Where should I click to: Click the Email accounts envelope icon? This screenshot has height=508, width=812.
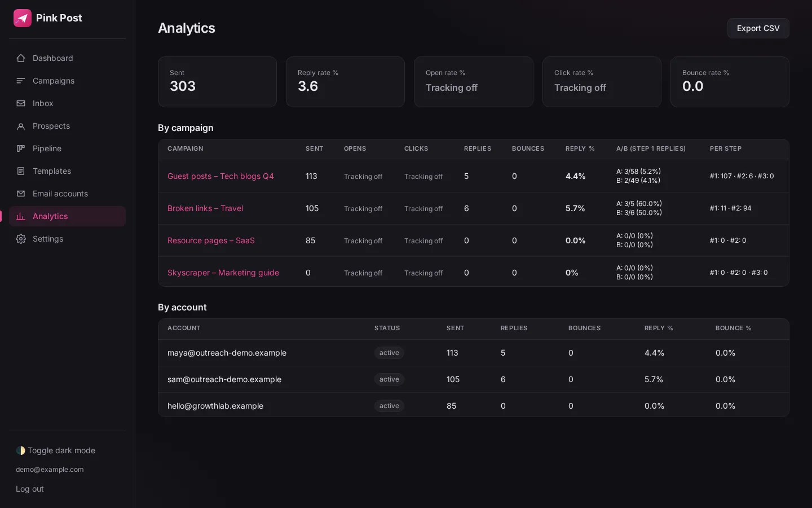click(21, 194)
